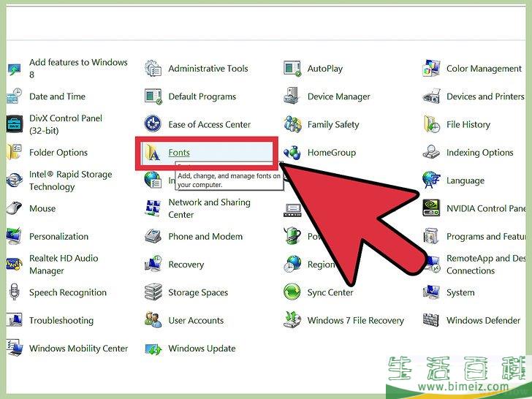Open the Administrative Tools icon

tap(153, 68)
